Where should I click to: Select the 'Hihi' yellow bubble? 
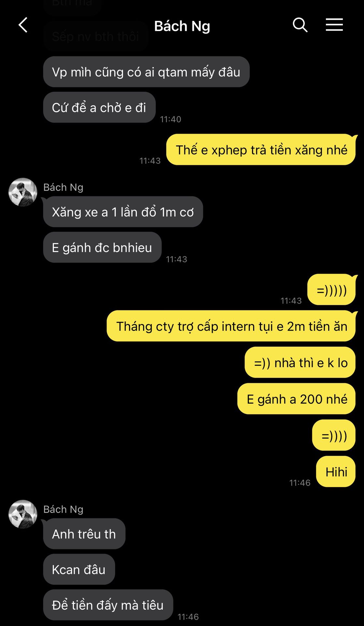pos(336,471)
